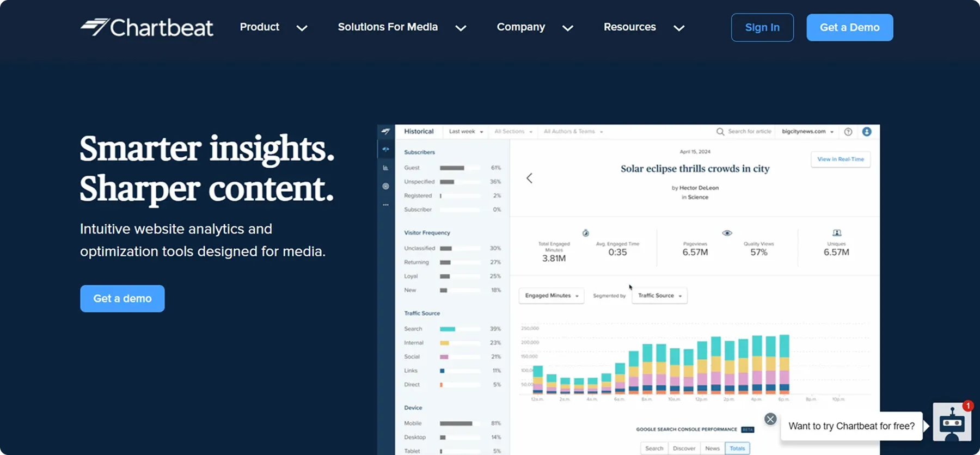Screen dimensions: 980x455
Task: Open the three-dot more icon in the sidebar
Action: click(385, 205)
